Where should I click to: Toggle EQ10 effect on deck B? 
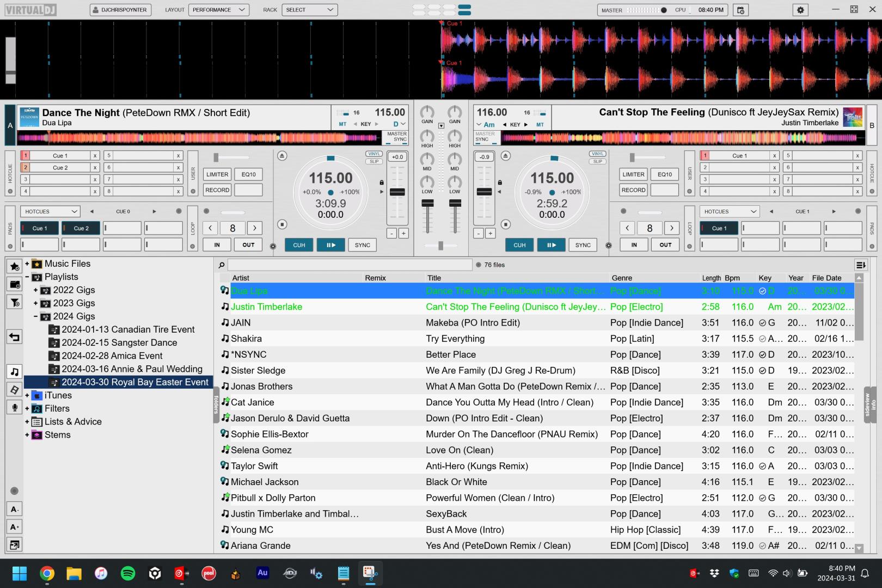click(664, 174)
